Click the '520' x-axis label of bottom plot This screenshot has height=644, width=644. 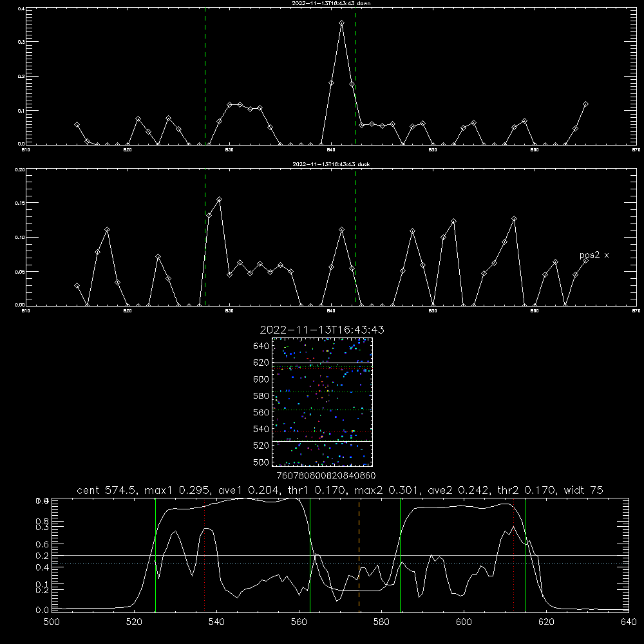click(134, 622)
